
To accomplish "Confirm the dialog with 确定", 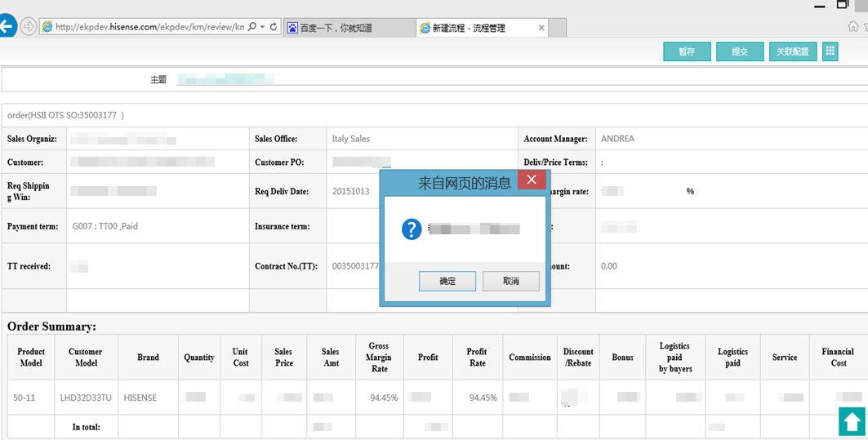I will pos(447,281).
